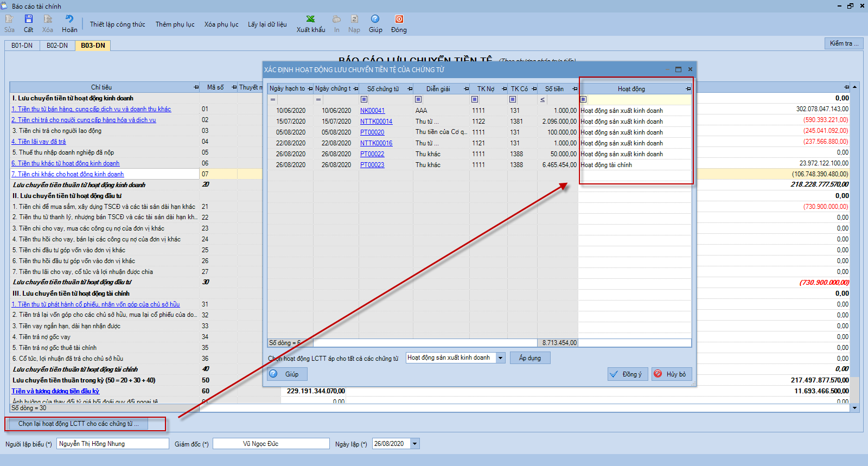
Task: Open the TK Nợ filter operator
Action: coord(475,99)
